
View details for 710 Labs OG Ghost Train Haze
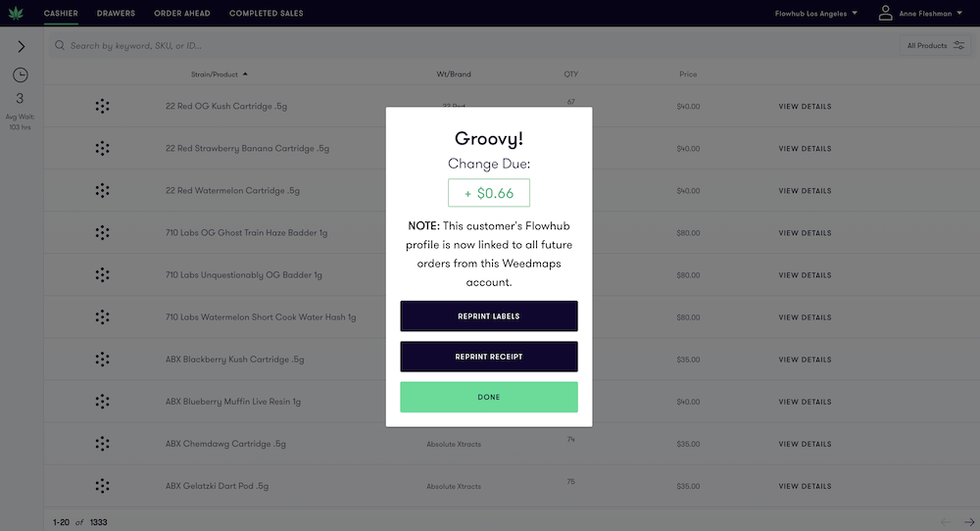(805, 233)
